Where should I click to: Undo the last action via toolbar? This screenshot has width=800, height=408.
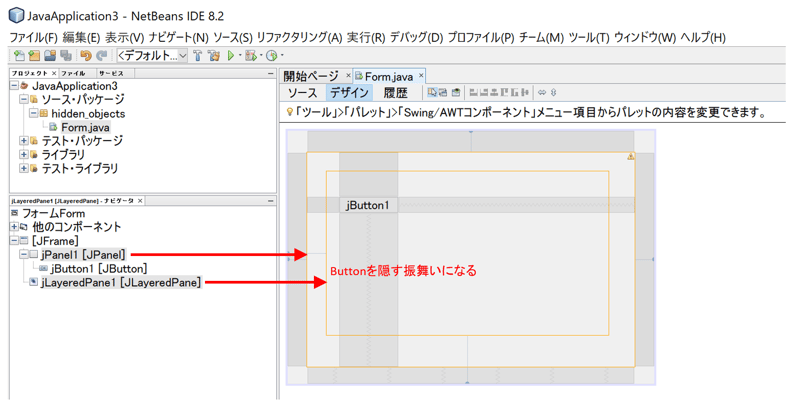(86, 55)
